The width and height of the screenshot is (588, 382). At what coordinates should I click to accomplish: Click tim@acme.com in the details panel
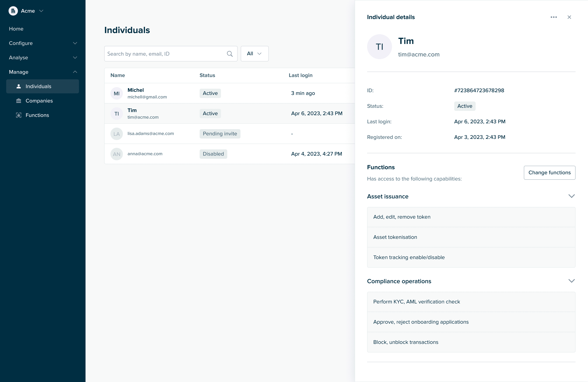(418, 55)
